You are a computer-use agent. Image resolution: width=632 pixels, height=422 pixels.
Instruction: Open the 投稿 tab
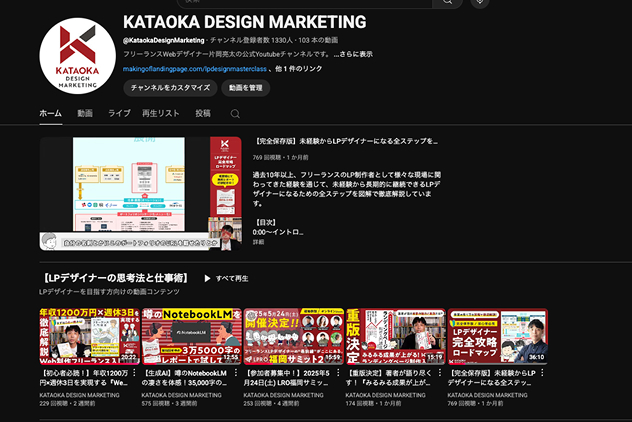point(203,113)
